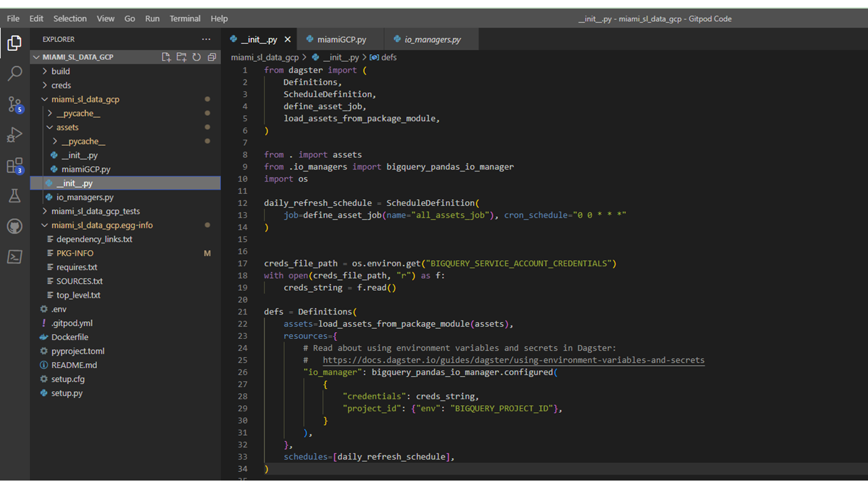The height and width of the screenshot is (488, 868).
Task: Click miami_sl_data_gcp in the breadcrumb
Action: 264,58
